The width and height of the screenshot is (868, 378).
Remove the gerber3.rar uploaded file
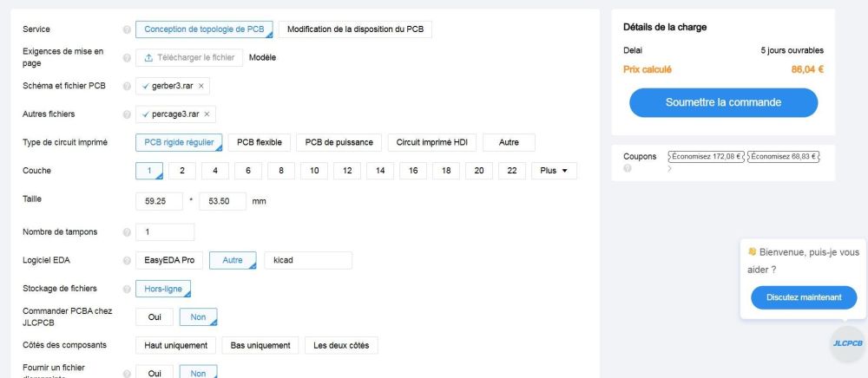(x=201, y=87)
